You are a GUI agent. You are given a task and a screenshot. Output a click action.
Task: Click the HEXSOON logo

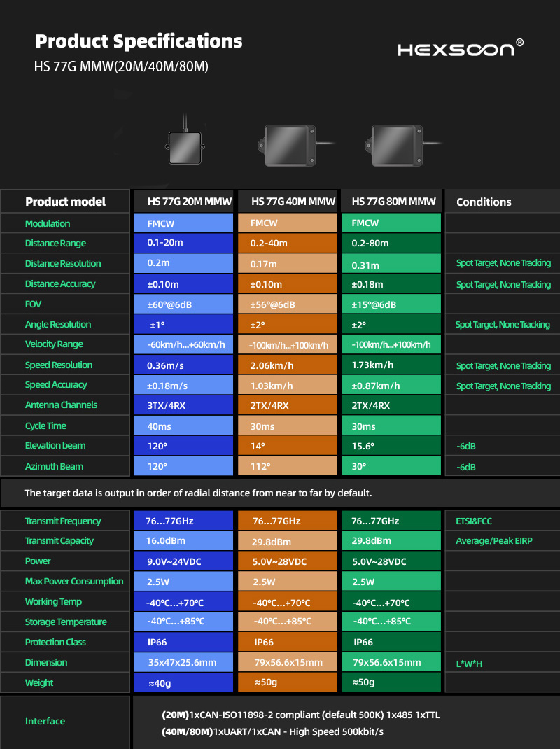(460, 48)
